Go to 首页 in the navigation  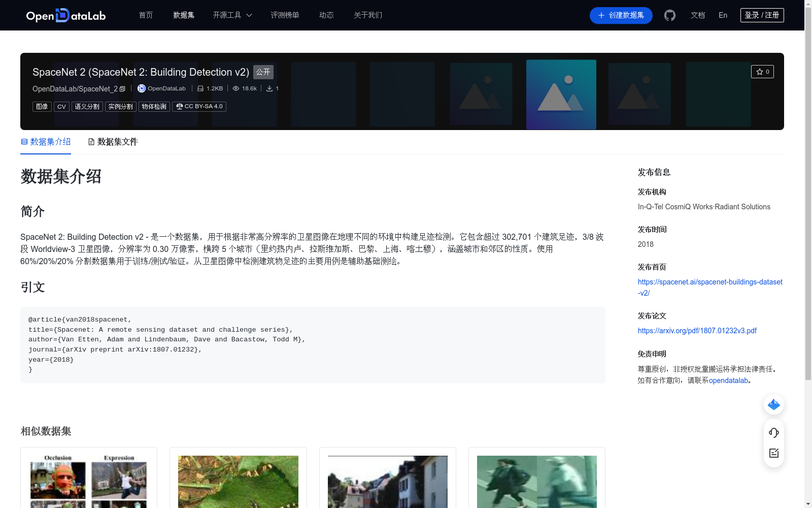[x=146, y=15]
